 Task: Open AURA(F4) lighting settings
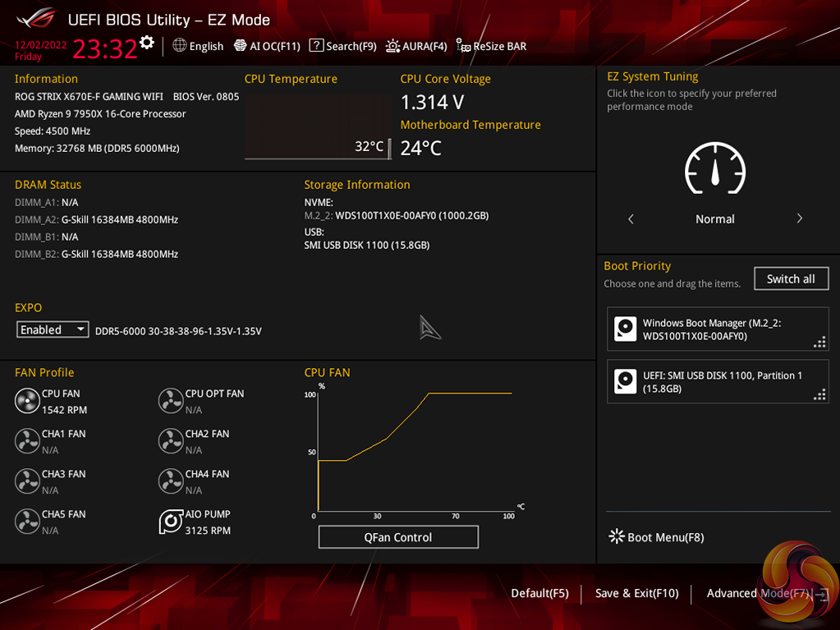[416, 46]
